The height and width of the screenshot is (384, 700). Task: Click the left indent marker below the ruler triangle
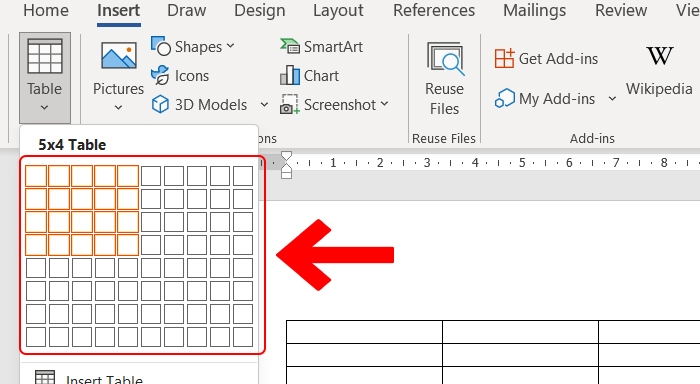[x=286, y=174]
